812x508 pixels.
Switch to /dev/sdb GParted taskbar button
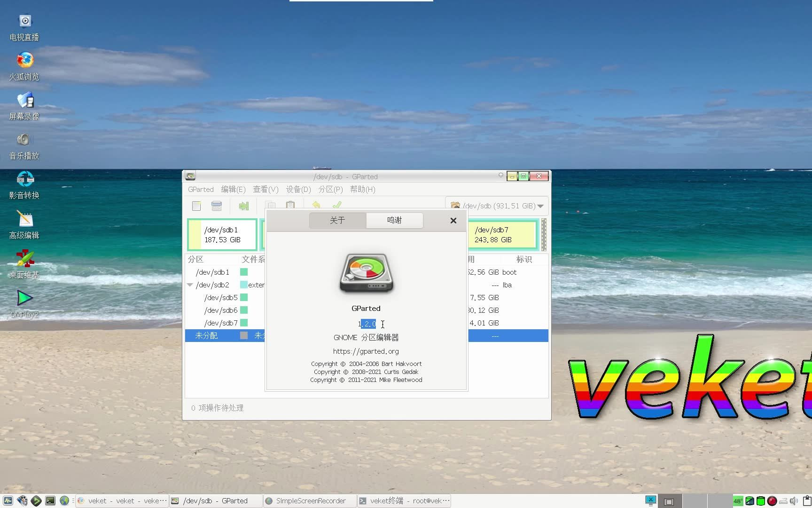pyautogui.click(x=216, y=501)
